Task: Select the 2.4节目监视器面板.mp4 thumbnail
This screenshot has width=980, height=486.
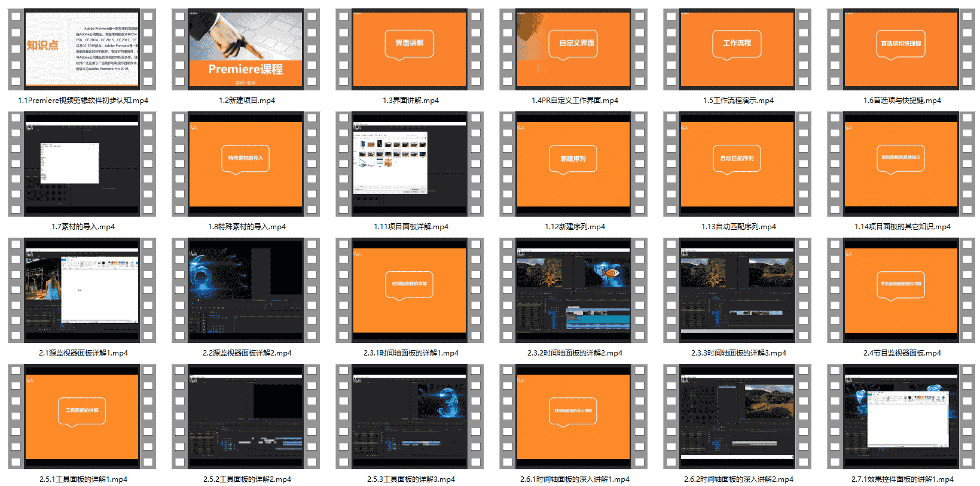Action: pyautogui.click(x=901, y=290)
